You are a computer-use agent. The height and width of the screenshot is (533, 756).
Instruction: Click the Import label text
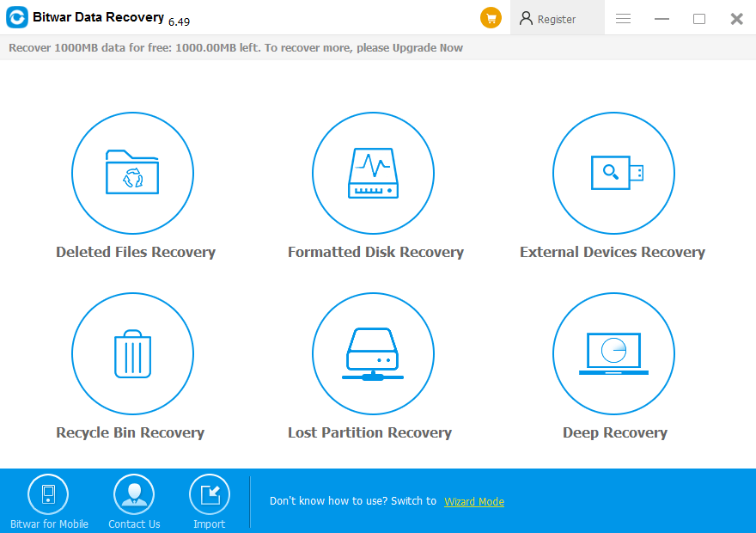tap(210, 524)
